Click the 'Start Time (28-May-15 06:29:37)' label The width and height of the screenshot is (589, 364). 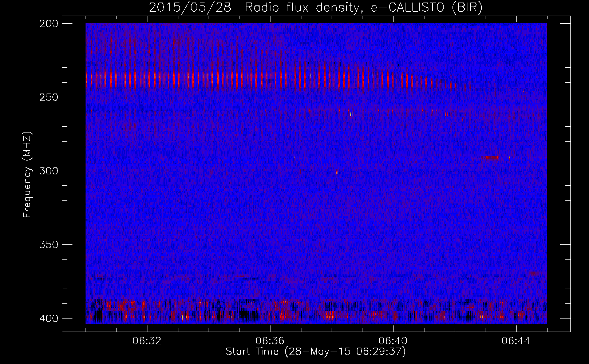point(316,352)
